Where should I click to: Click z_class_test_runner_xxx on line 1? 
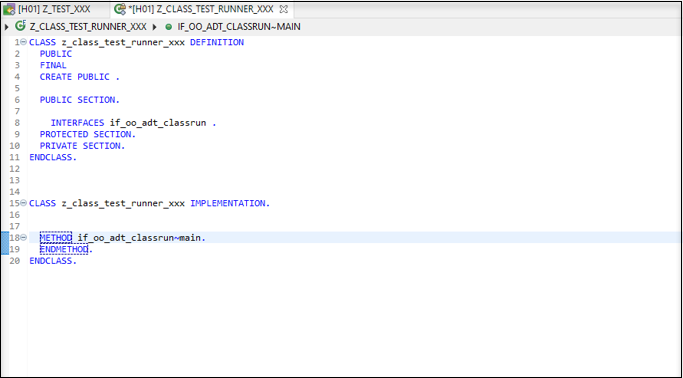pyautogui.click(x=123, y=42)
